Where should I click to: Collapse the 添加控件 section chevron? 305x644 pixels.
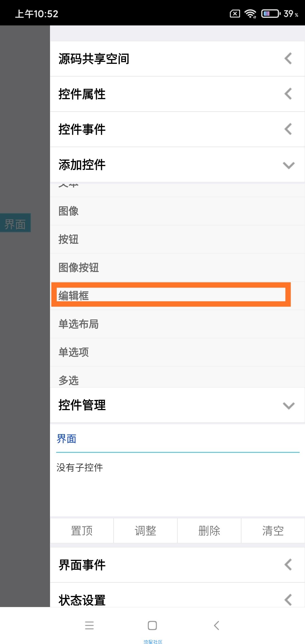click(289, 165)
